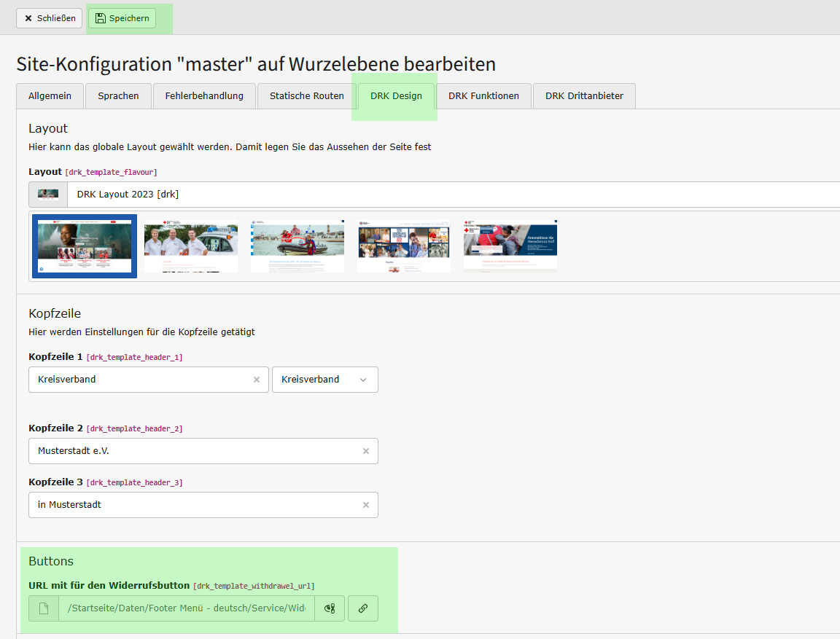Open the link browser chain icon button
Viewport: 840px width, 639px height.
pyautogui.click(x=363, y=608)
